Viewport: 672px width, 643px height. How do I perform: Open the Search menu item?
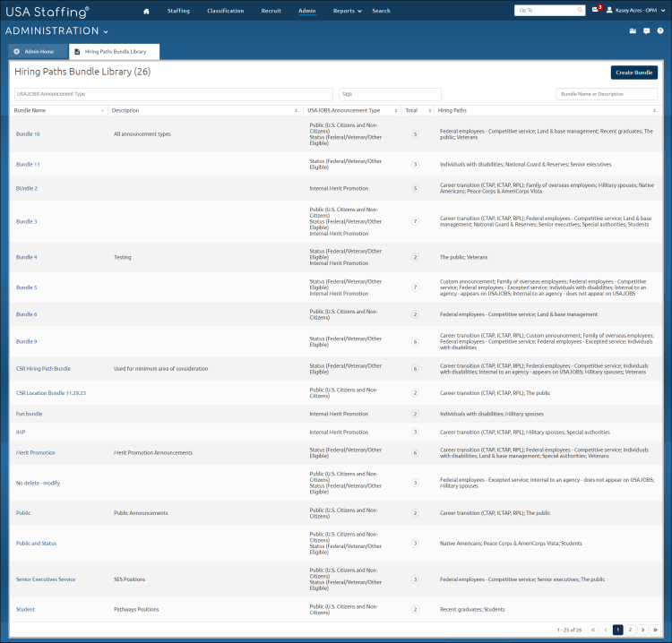pos(381,11)
